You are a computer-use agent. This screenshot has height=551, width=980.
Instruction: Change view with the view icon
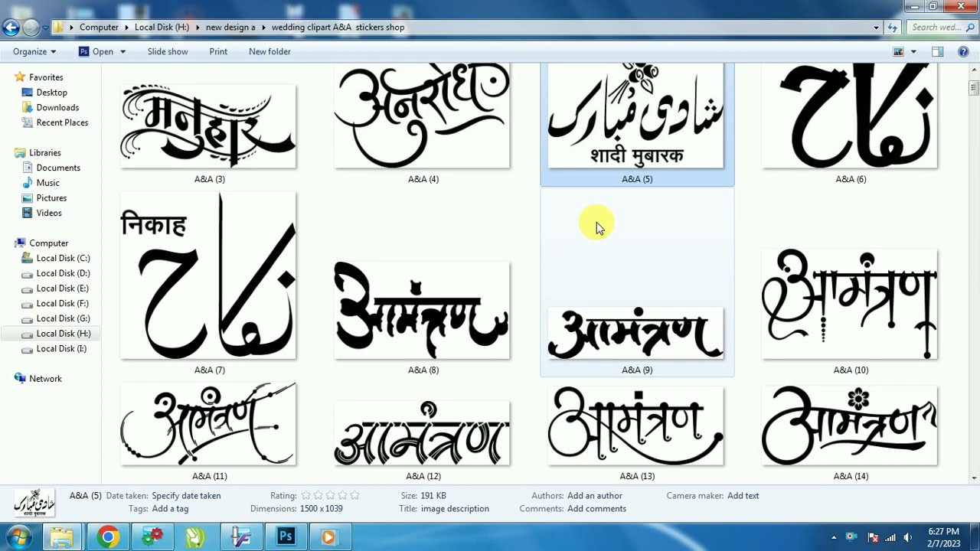(x=899, y=52)
